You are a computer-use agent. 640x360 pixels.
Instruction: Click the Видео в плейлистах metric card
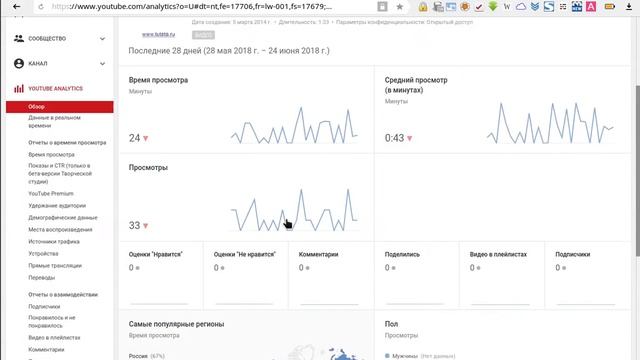[502, 275]
